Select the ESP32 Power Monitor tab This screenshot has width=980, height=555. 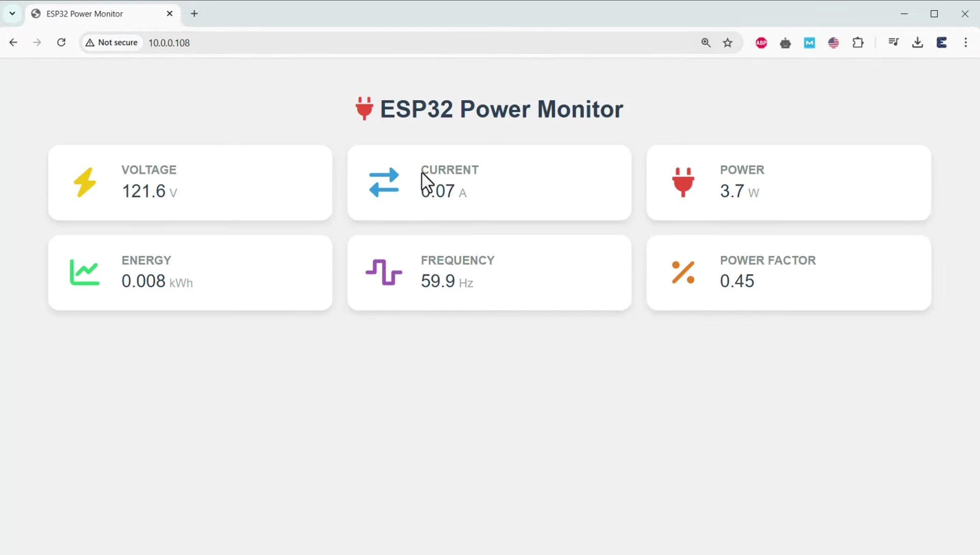[102, 14]
